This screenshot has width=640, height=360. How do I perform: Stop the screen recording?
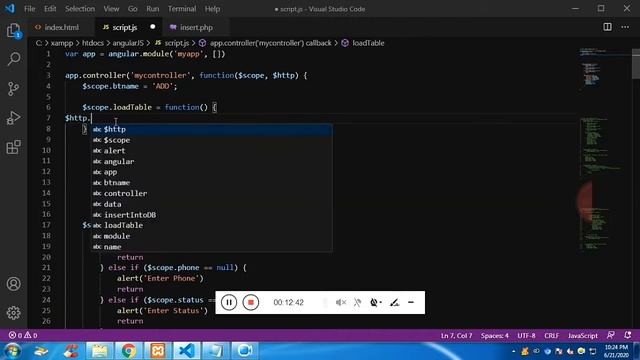tap(251, 302)
